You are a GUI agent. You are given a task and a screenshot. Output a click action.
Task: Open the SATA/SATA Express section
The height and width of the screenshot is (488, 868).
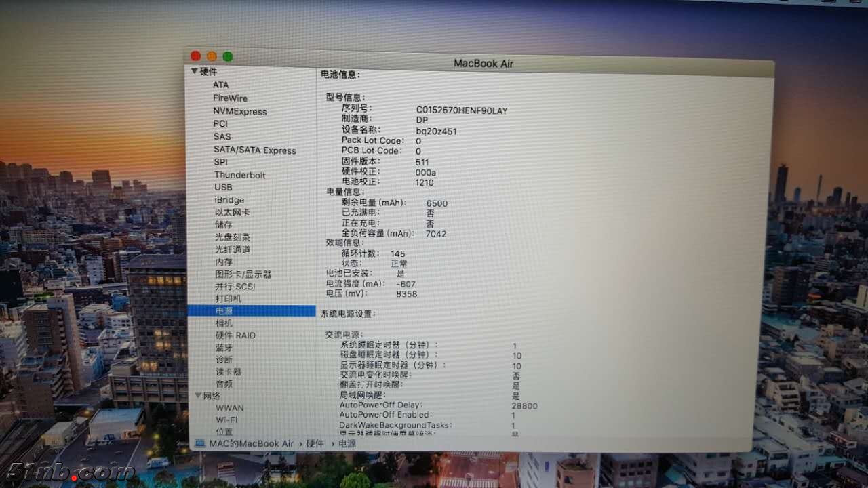coord(254,150)
